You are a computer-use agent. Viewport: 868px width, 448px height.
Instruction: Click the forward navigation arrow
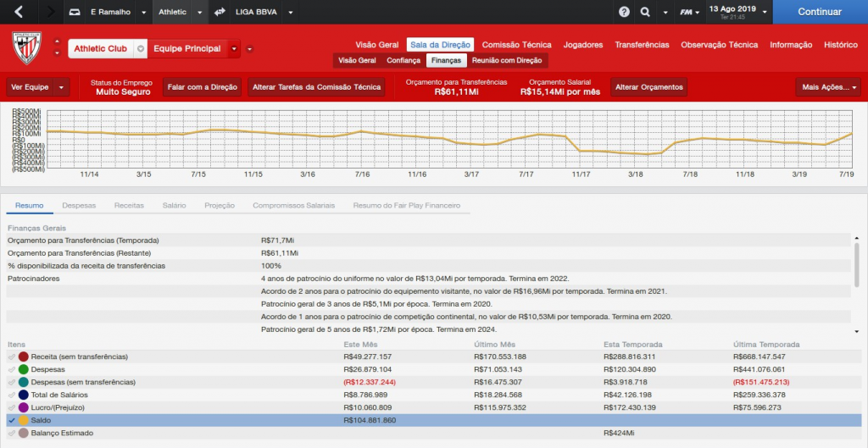51,13
